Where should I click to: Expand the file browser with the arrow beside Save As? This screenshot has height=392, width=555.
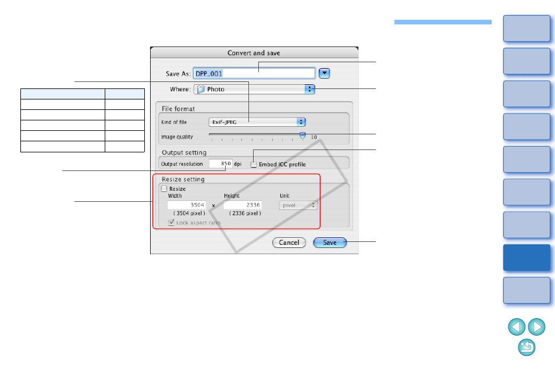[324, 73]
